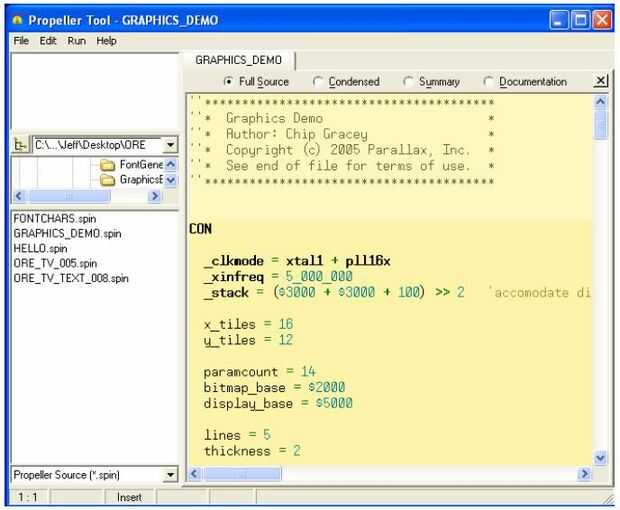Click the GraphicsE folder icon
This screenshot has width=620, height=510.
click(107, 180)
